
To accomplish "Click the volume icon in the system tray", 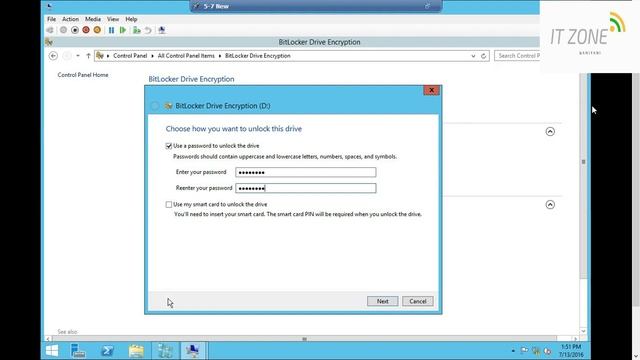I will click(x=548, y=351).
